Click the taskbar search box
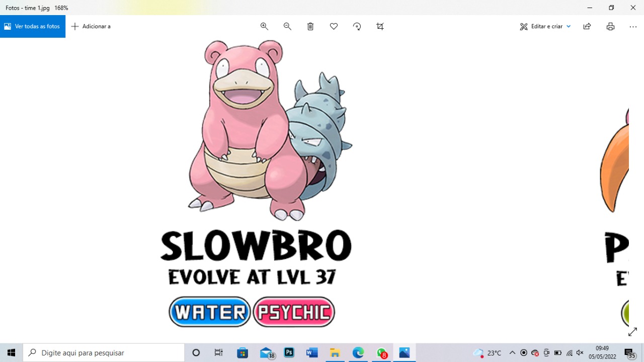The width and height of the screenshot is (644, 362). point(104,352)
